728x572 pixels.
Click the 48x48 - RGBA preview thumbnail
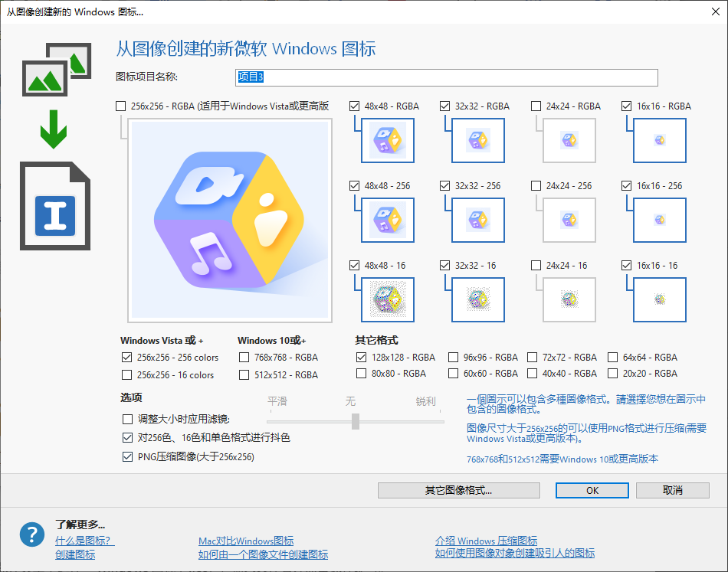tap(387, 140)
